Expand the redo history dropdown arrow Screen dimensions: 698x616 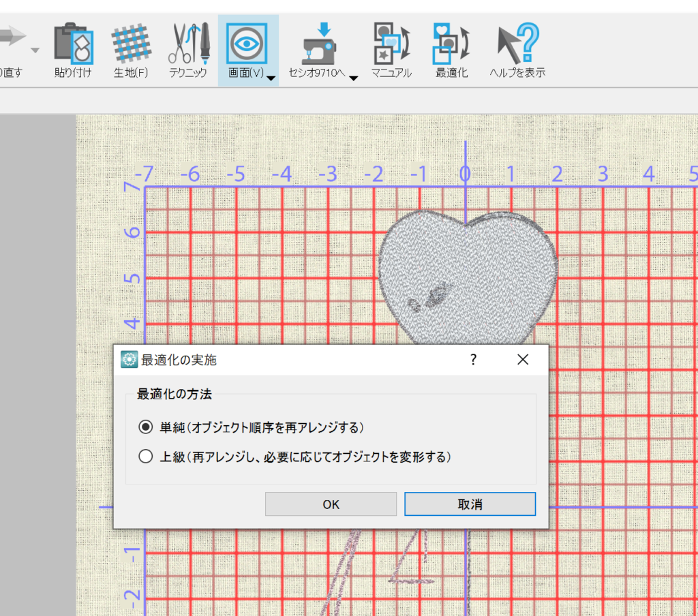[35, 50]
